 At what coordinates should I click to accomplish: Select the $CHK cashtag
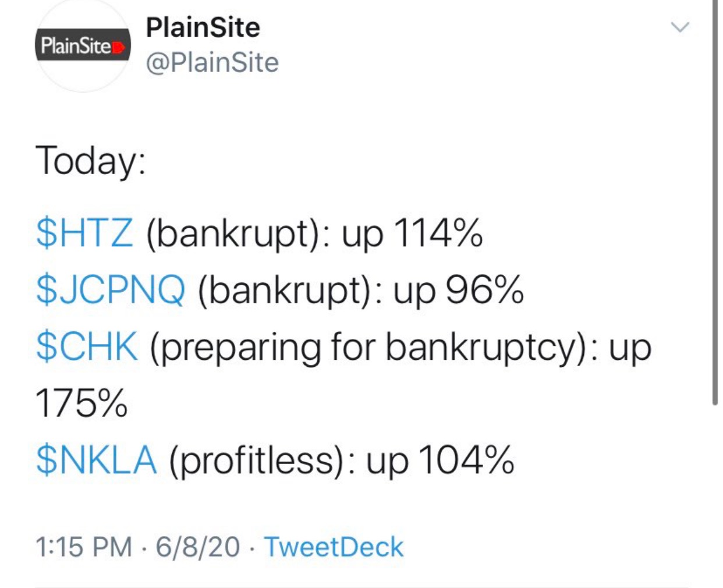pyautogui.click(x=87, y=346)
